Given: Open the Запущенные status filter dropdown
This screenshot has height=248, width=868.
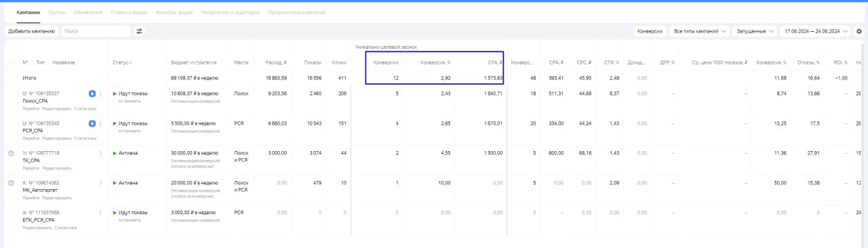Looking at the screenshot, I should 755,31.
